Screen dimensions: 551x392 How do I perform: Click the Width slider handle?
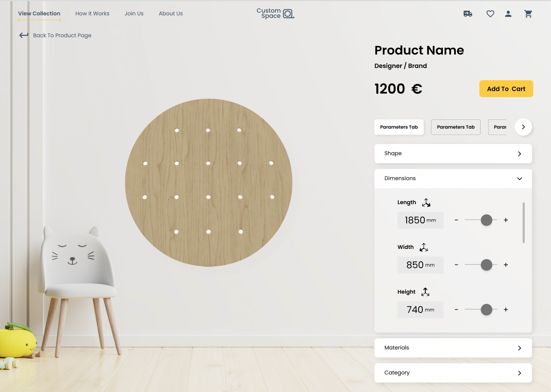pos(487,265)
